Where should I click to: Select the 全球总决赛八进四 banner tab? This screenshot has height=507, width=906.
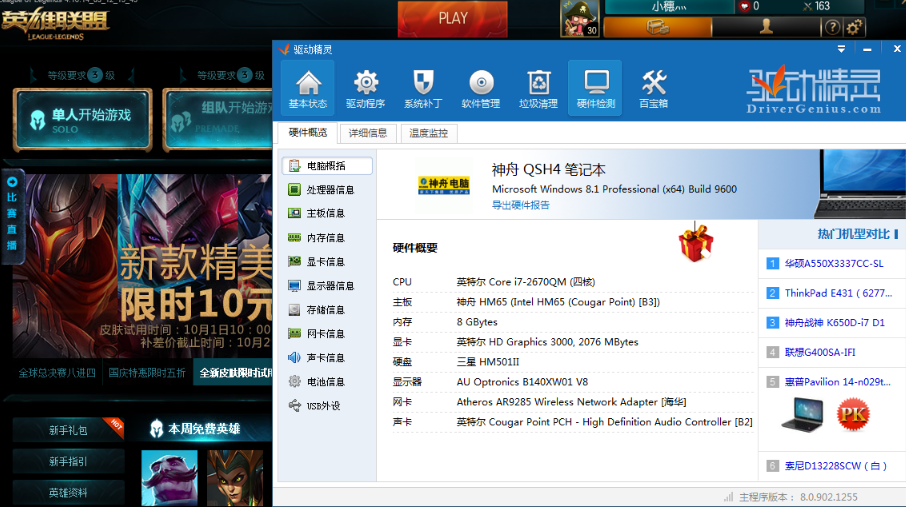57,373
